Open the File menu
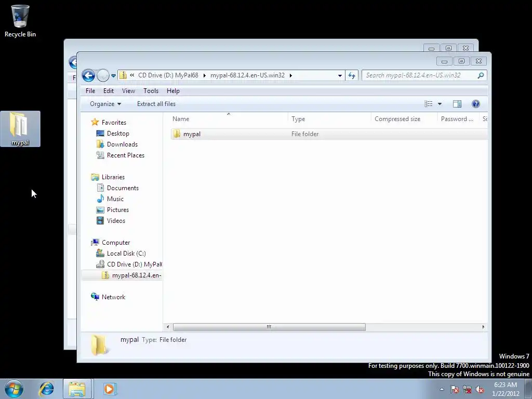 [x=90, y=91]
